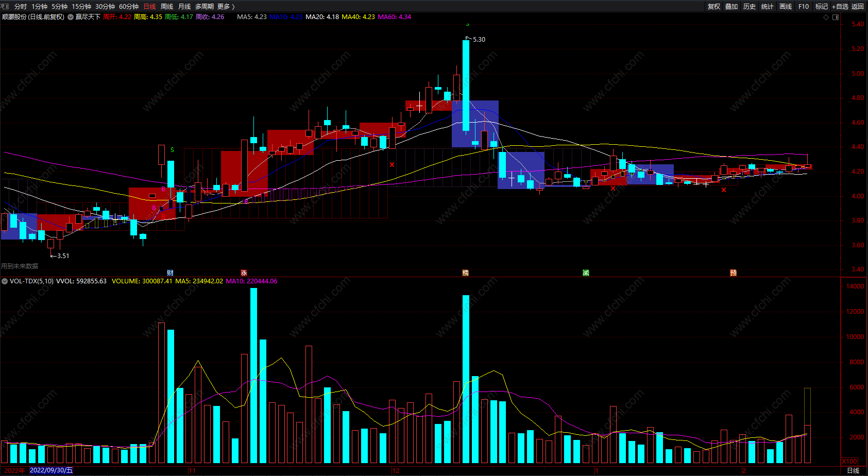Click the VOLUME: 300087.41 value
The width and height of the screenshot is (868, 476).
(142, 281)
